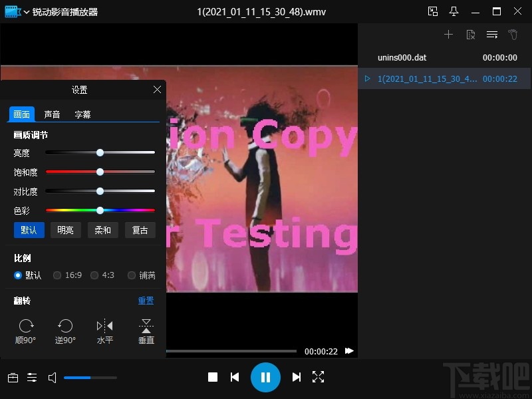The width and height of the screenshot is (532, 399).
Task: Select playing 1(2021_01_11_15_30_4... playlist entry
Action: tap(444, 78)
